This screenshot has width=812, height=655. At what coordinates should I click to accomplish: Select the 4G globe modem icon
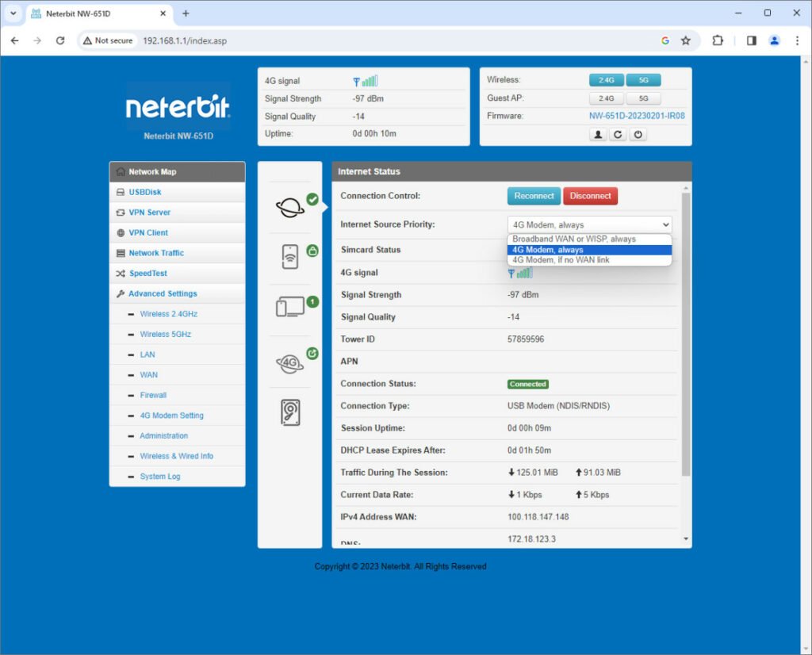290,363
